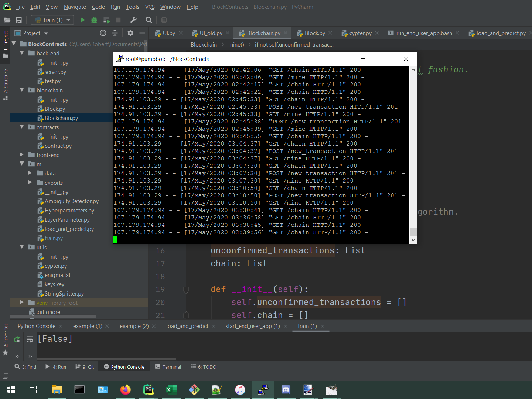Click the green Run button in toolbar
The height and width of the screenshot is (399, 532).
coord(82,20)
